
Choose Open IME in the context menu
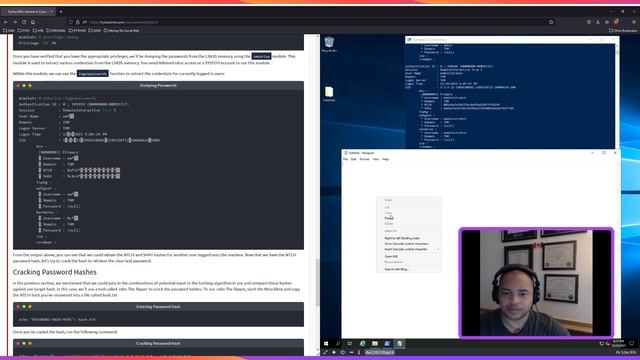[x=409, y=256]
